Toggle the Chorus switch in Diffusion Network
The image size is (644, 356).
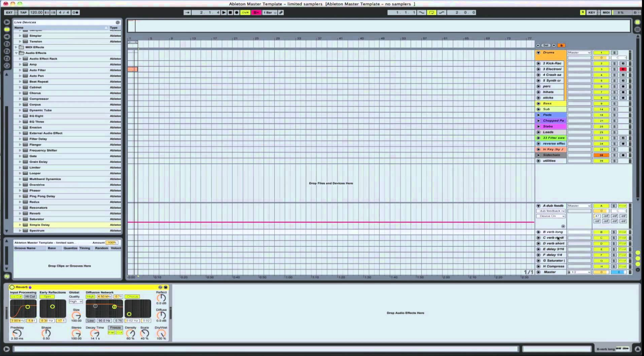click(132, 297)
